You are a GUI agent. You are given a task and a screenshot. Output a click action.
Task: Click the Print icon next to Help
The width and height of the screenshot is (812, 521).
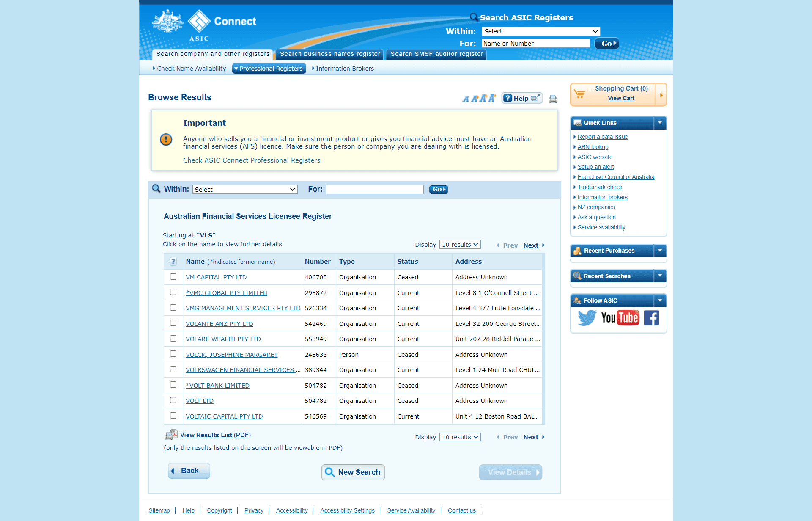point(551,98)
